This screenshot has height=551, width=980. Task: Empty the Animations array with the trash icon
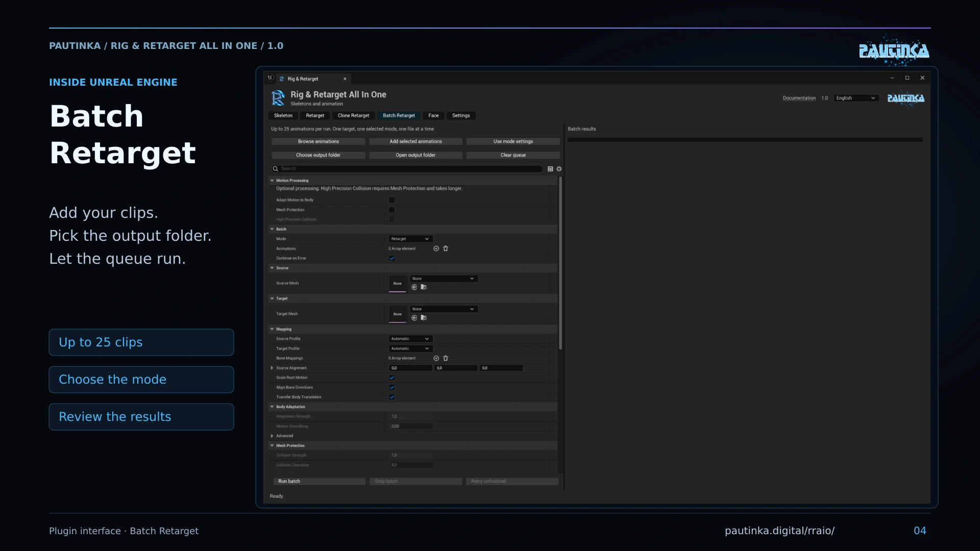[x=446, y=248]
